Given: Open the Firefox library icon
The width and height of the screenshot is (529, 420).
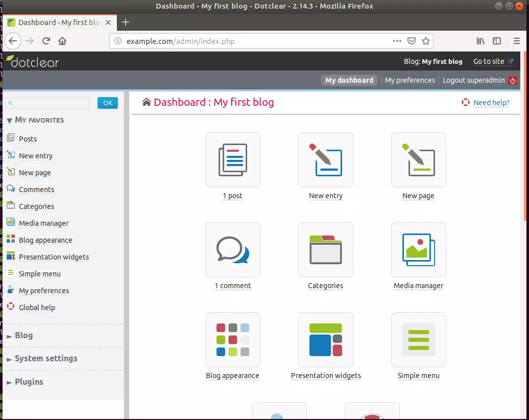Looking at the screenshot, I should 480,41.
